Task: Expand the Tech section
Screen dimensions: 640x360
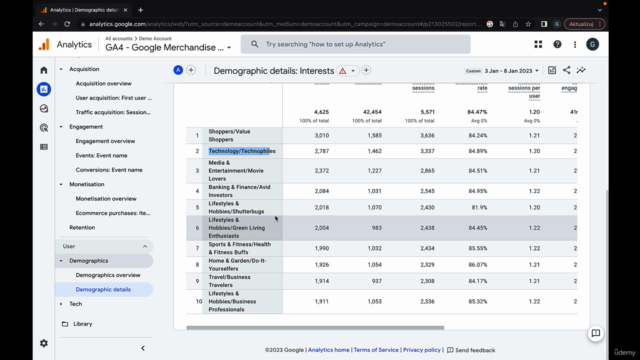Action: tap(61, 304)
